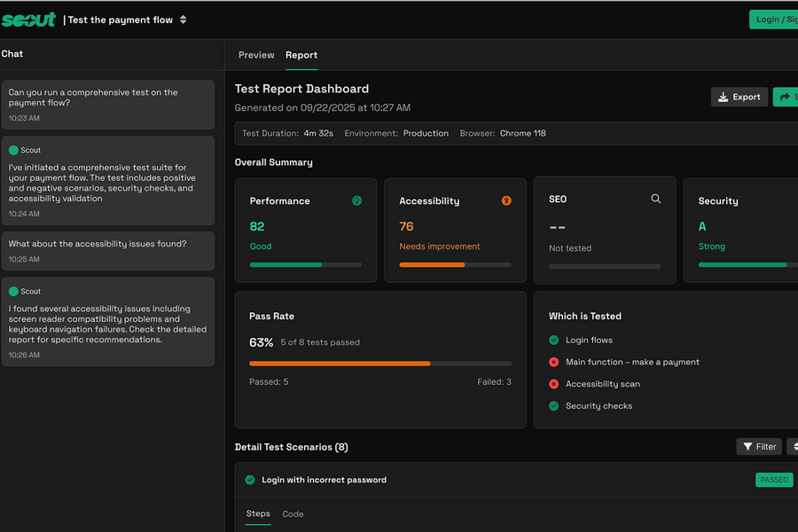
Task: Click the Login / Sign up button
Action: 775,20
